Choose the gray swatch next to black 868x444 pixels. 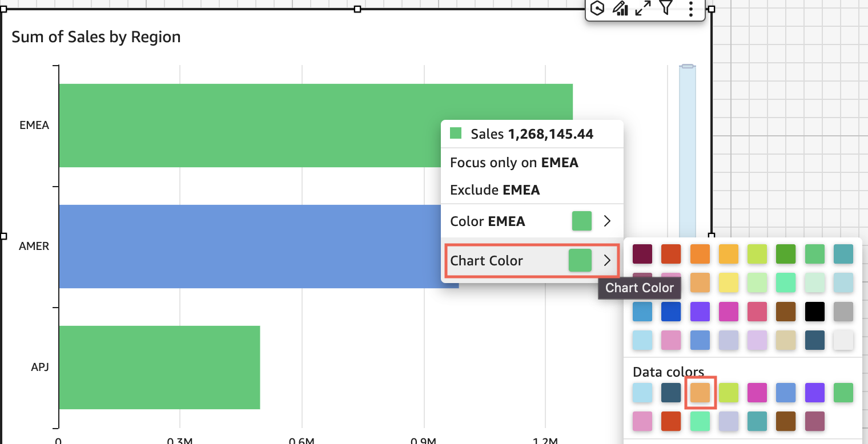coord(843,312)
